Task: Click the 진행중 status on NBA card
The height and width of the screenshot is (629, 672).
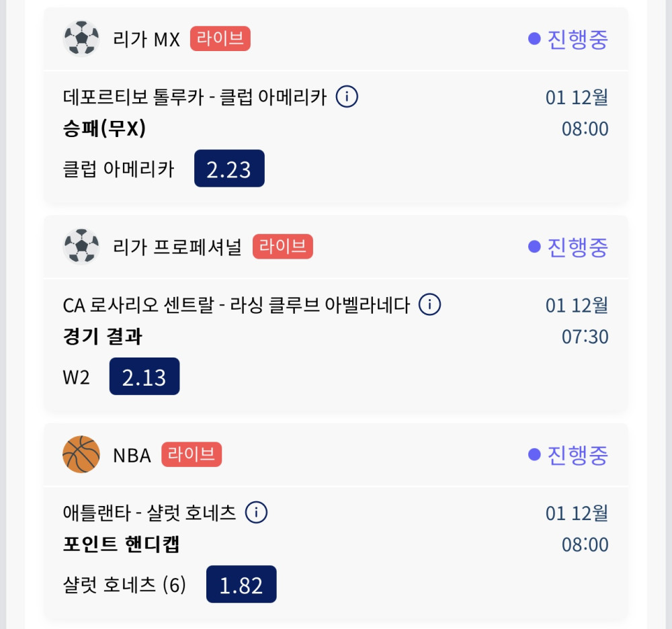Action: (x=569, y=455)
